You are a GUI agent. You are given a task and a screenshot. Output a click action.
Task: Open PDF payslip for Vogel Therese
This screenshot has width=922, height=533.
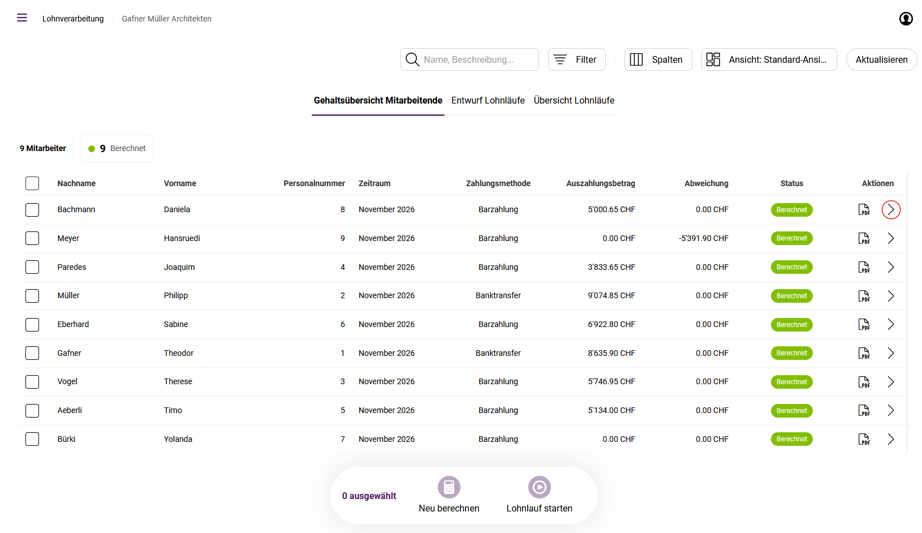(x=863, y=382)
